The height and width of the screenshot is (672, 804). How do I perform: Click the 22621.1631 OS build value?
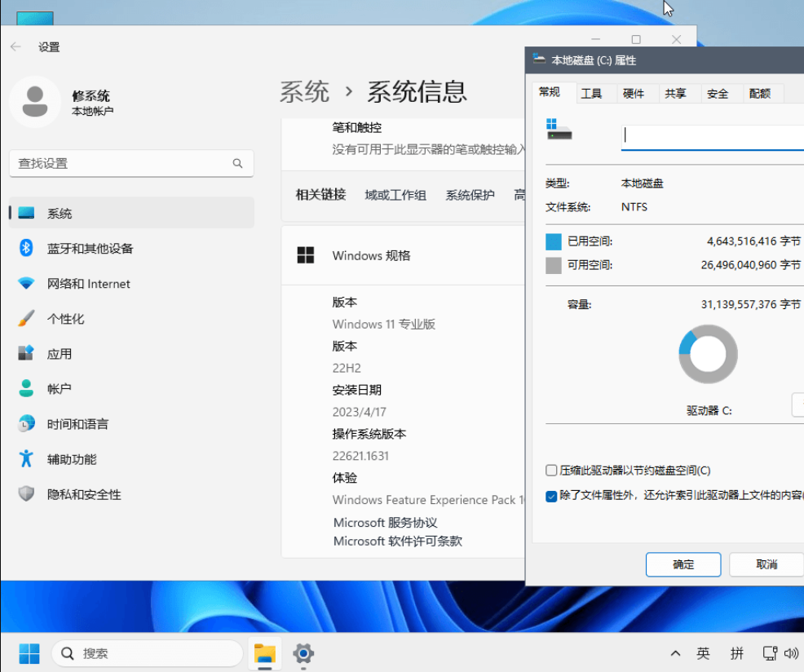(360, 456)
